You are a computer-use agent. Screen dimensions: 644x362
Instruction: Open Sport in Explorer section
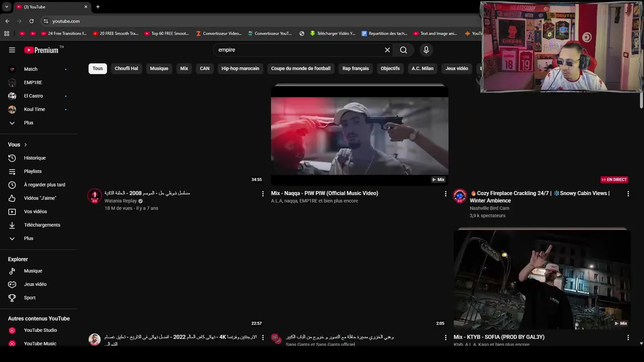[39, 298]
